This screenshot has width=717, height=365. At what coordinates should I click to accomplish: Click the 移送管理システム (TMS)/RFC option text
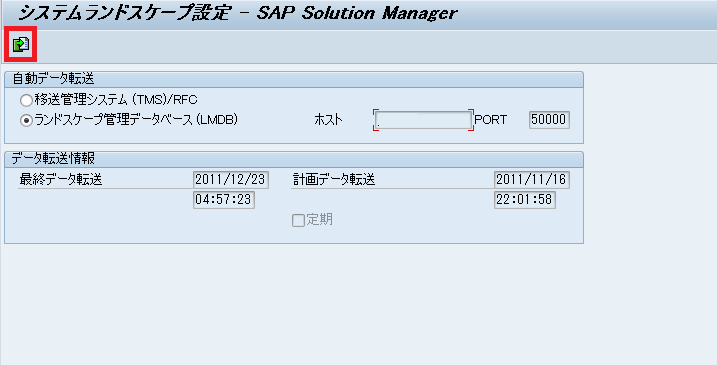(x=116, y=100)
